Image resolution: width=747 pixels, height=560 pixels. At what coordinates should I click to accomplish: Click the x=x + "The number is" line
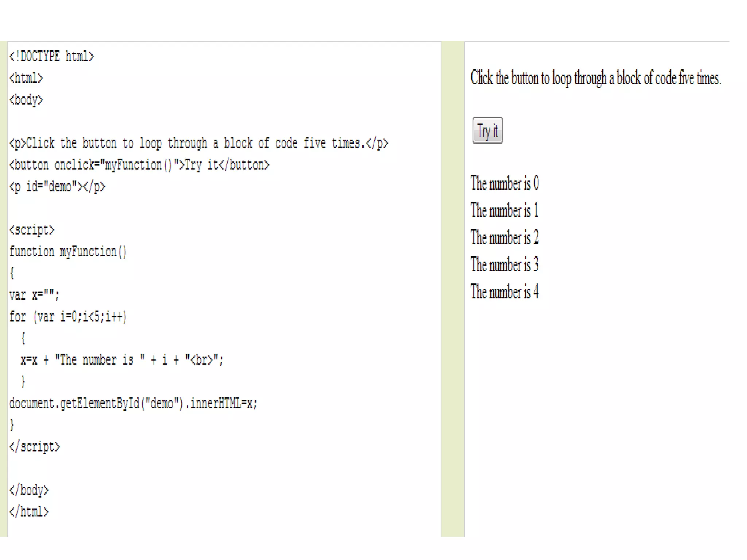point(122,360)
